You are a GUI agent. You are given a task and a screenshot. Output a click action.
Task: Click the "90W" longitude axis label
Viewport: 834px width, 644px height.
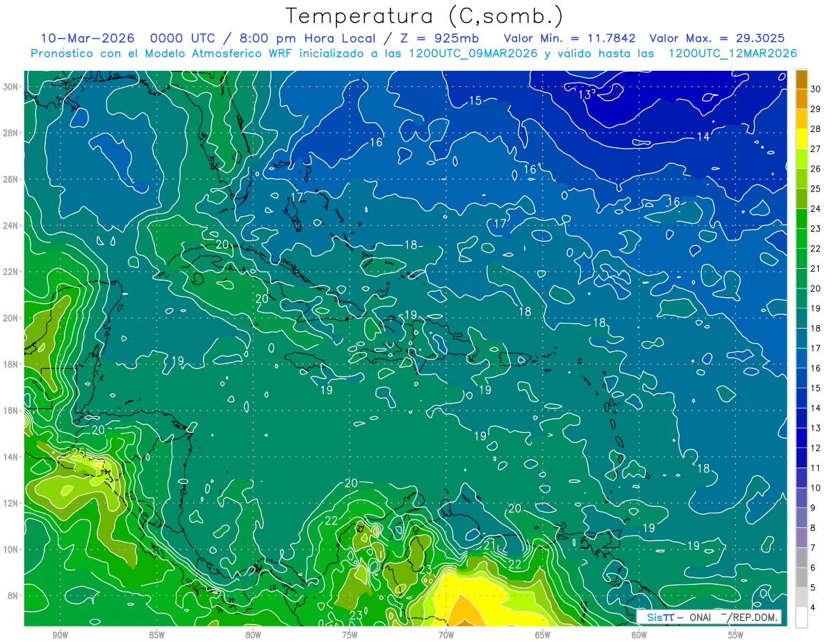pyautogui.click(x=60, y=636)
